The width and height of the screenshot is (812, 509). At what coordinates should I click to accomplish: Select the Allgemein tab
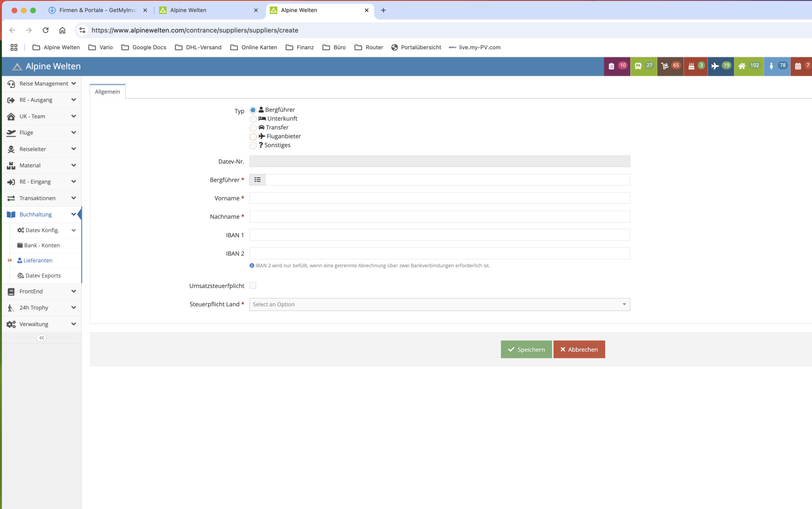point(107,92)
